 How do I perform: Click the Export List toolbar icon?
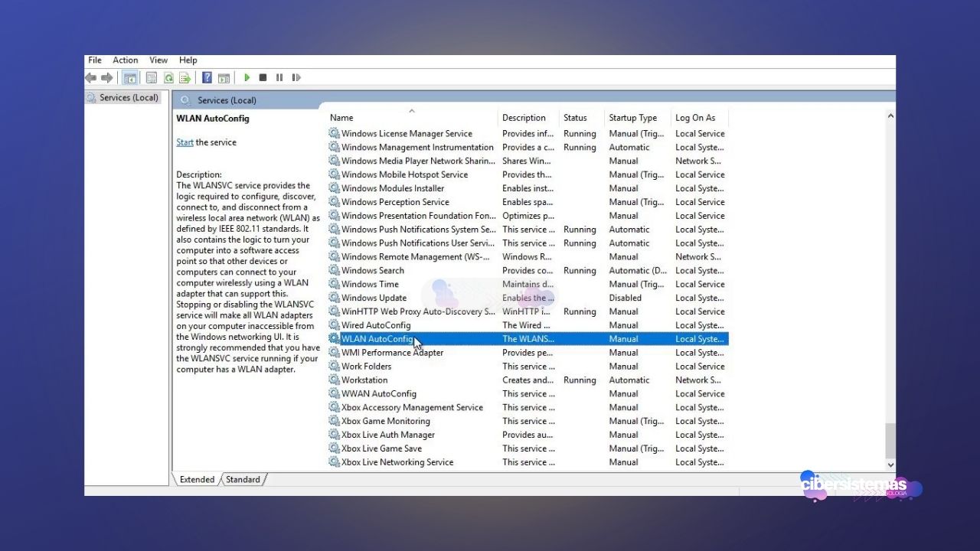(x=185, y=77)
